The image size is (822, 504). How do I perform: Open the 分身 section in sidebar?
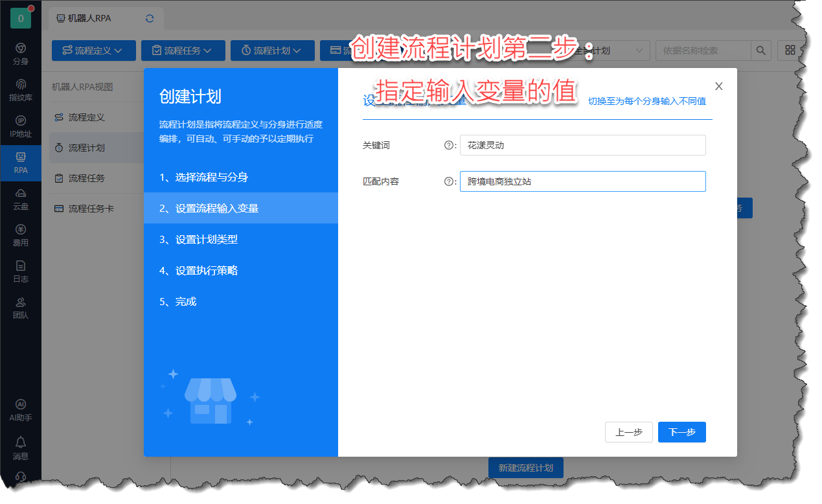click(x=21, y=54)
